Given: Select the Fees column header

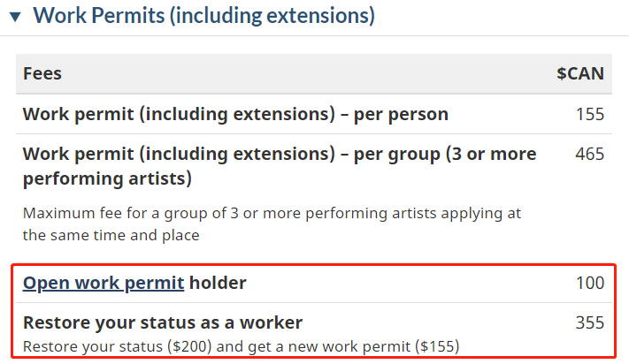Looking at the screenshot, I should 42,73.
